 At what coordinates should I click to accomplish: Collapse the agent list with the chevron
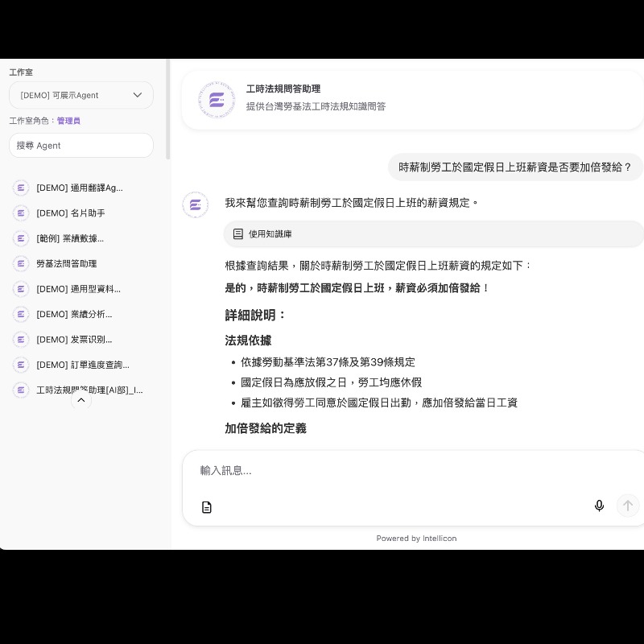[80, 399]
